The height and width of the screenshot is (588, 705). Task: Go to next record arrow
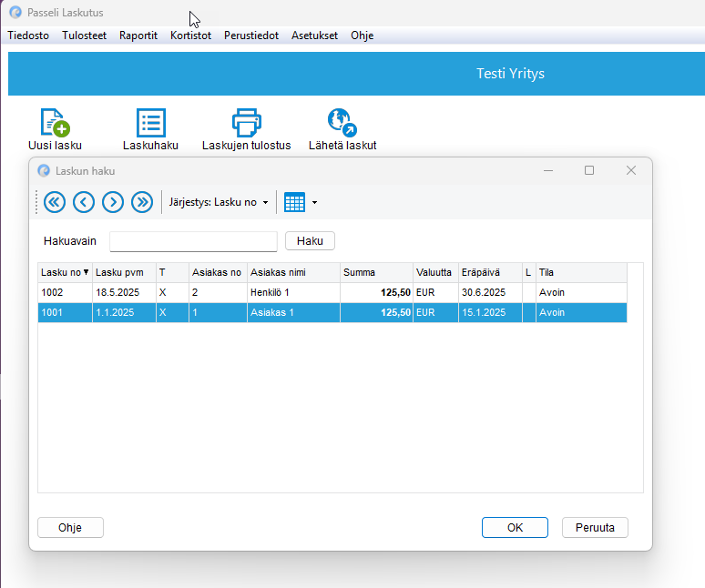113,202
